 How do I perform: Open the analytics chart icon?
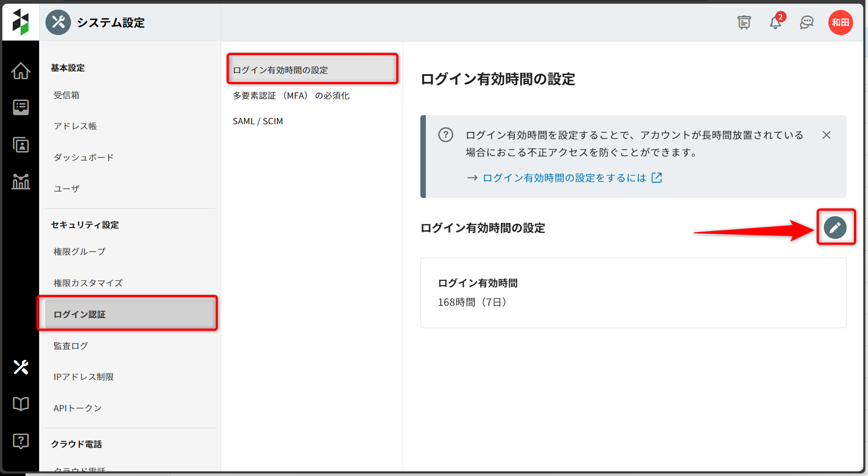pos(21,182)
